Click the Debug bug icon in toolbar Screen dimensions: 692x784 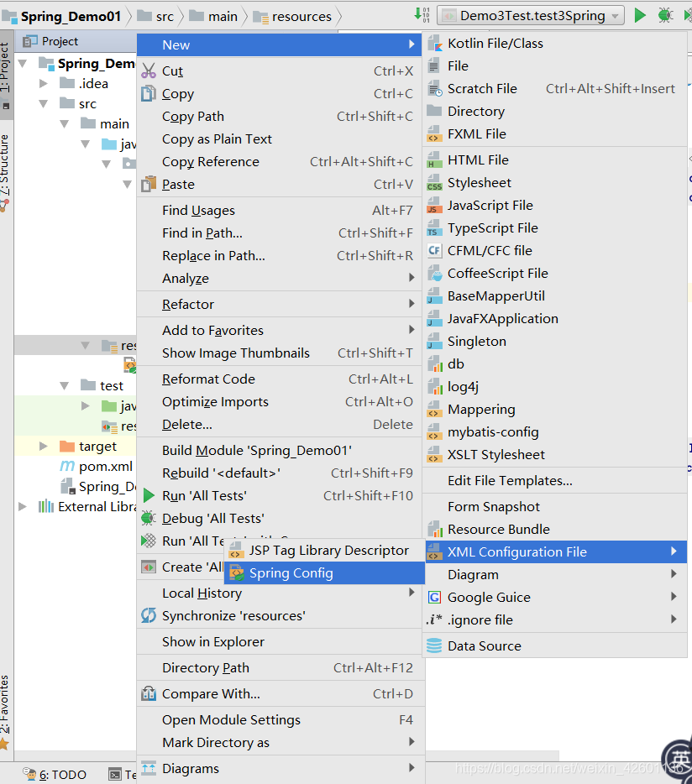665,15
